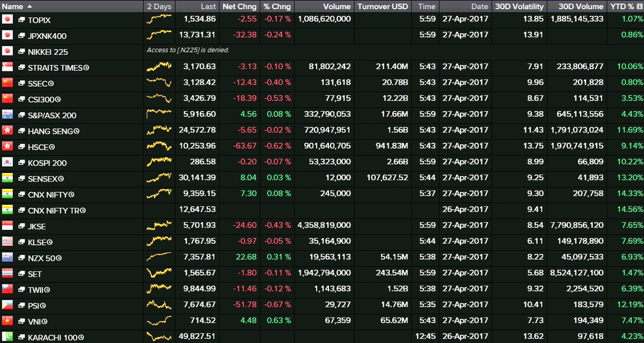Click the Malaysia flag beside KLSE
The width and height of the screenshot is (644, 343).
tap(8, 242)
